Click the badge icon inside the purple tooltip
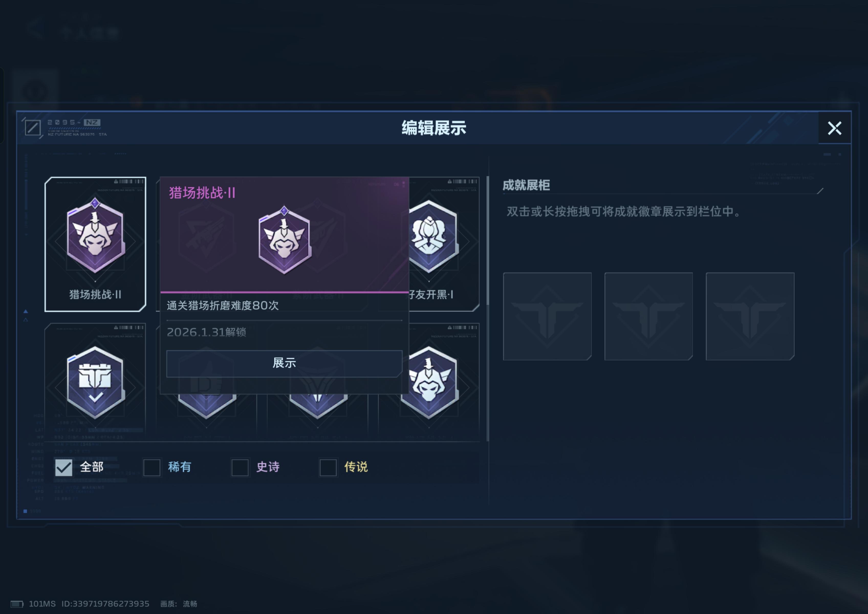Image resolution: width=868 pixels, height=614 pixels. 285,240
